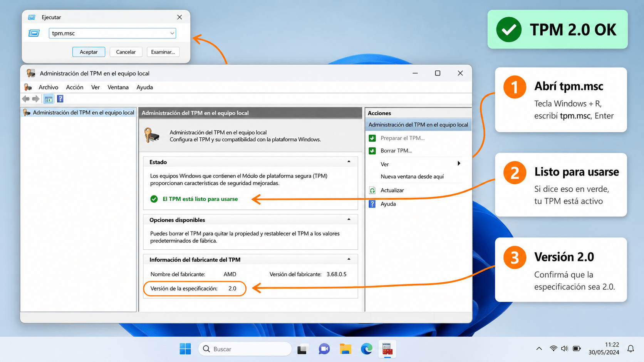Click the key and chip TPM icon in center pane
The width and height of the screenshot is (644, 362).
point(152,135)
